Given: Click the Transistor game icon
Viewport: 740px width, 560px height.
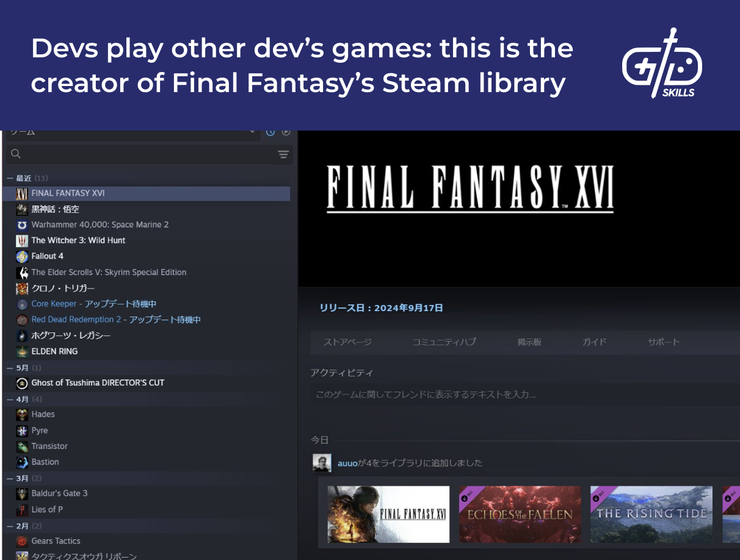Looking at the screenshot, I should pyautogui.click(x=22, y=447).
